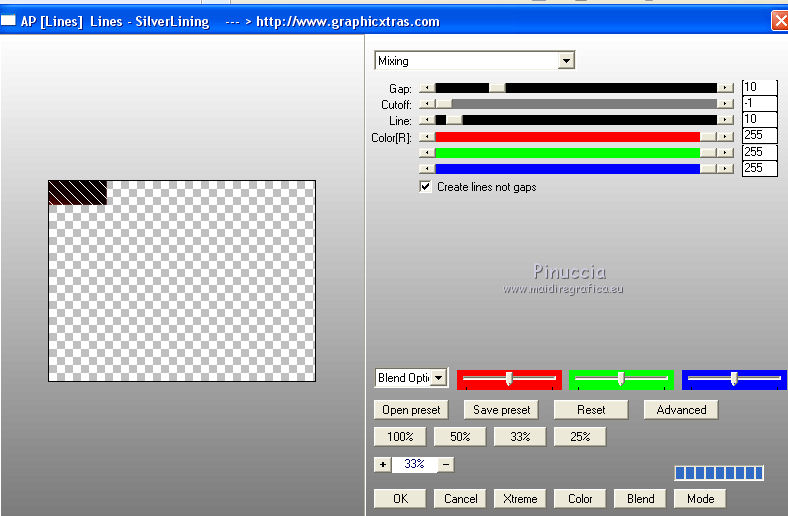Click the blue color value field
Viewport: 788px width, 516px height.
(x=759, y=168)
